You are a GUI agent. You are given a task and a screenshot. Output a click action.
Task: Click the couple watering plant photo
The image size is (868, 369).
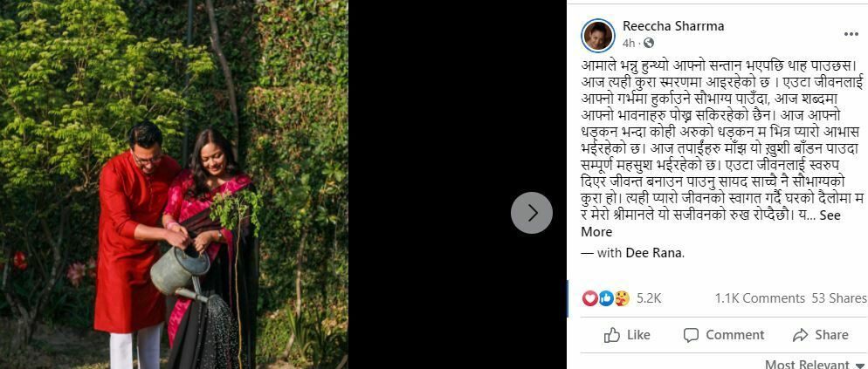click(174, 184)
